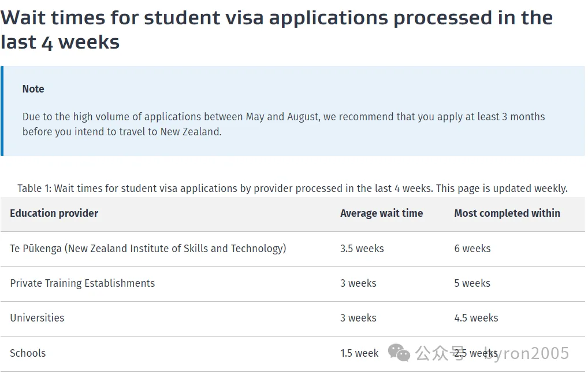Viewport: 588px width, 377px height.
Task: Click the Universities row name
Action: 37,318
